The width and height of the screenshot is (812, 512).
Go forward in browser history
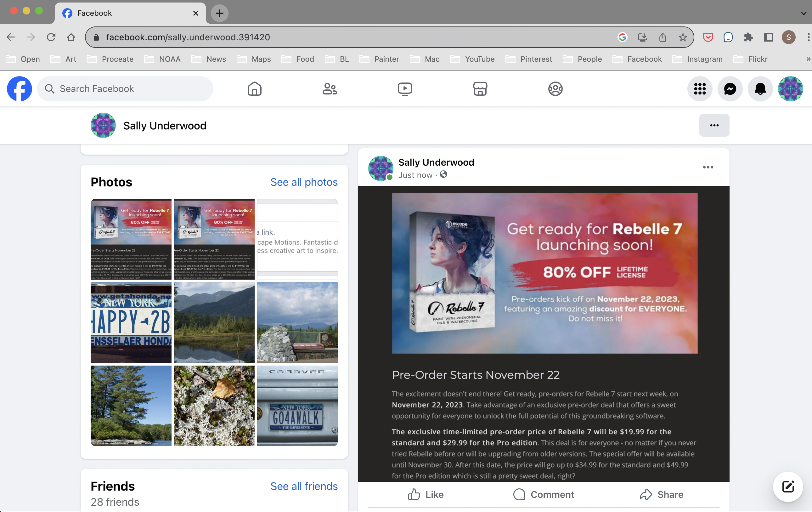pyautogui.click(x=31, y=37)
